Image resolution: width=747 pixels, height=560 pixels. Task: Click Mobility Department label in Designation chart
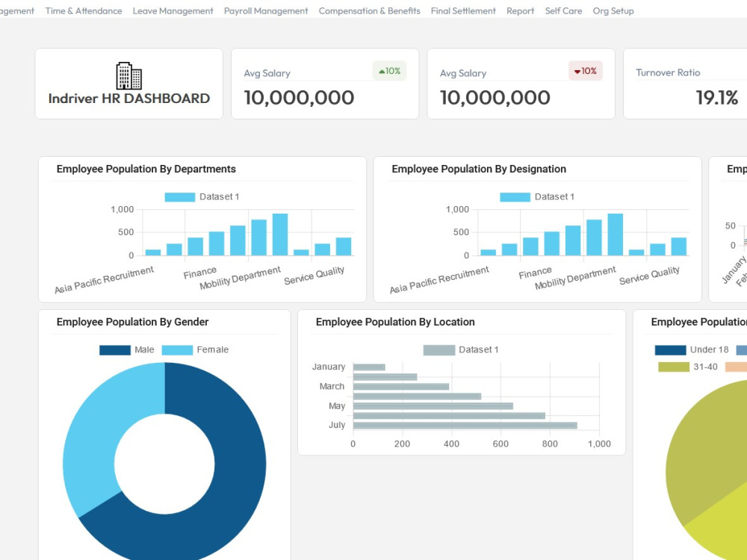tap(575, 278)
